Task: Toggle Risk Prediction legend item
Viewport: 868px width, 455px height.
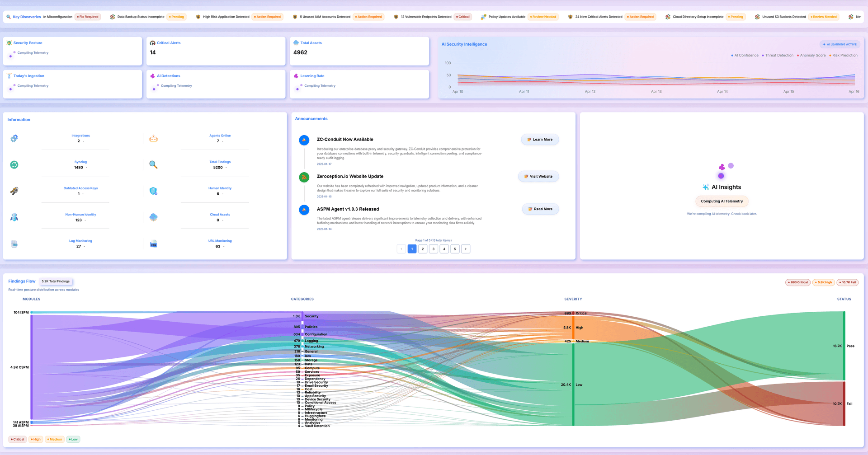Action: [844, 56]
